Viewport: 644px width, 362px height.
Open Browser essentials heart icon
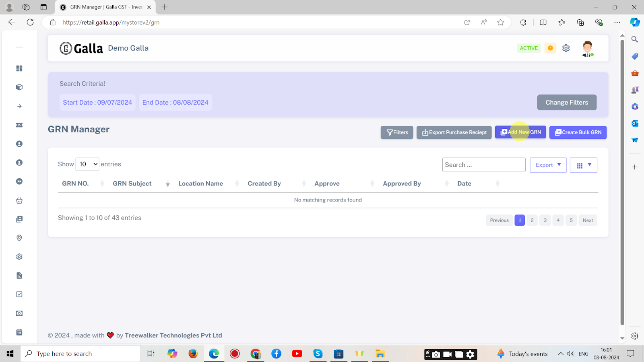click(x=599, y=23)
